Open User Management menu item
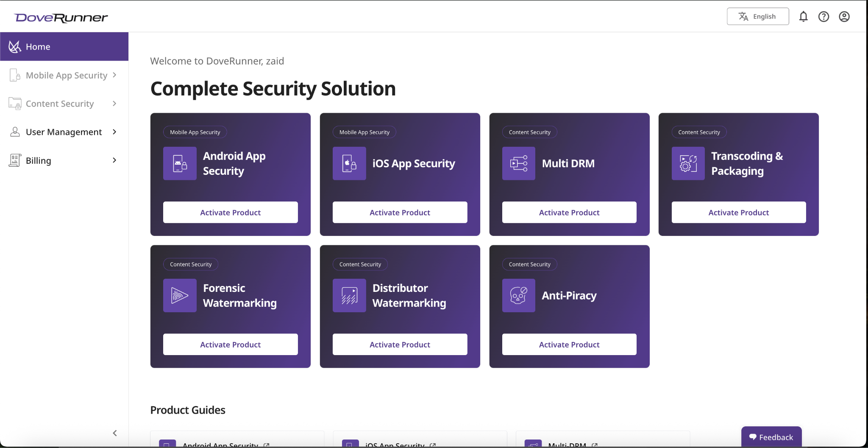The height and width of the screenshot is (448, 868). (64, 132)
